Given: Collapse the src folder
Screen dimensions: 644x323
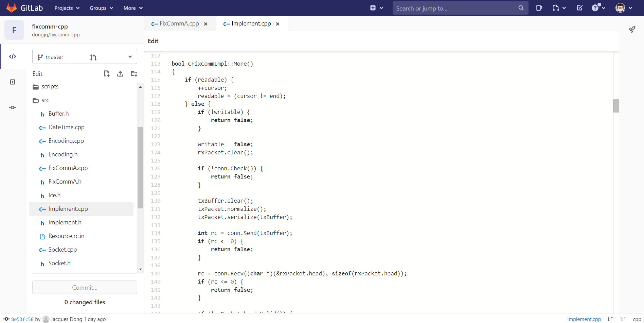Looking at the screenshot, I should point(45,100).
